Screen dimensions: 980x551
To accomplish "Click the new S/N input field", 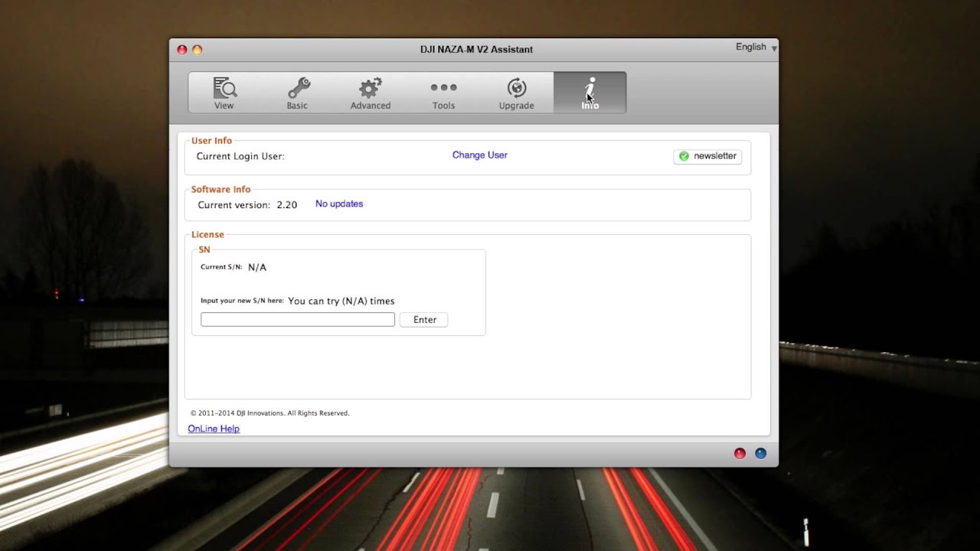I will point(298,320).
